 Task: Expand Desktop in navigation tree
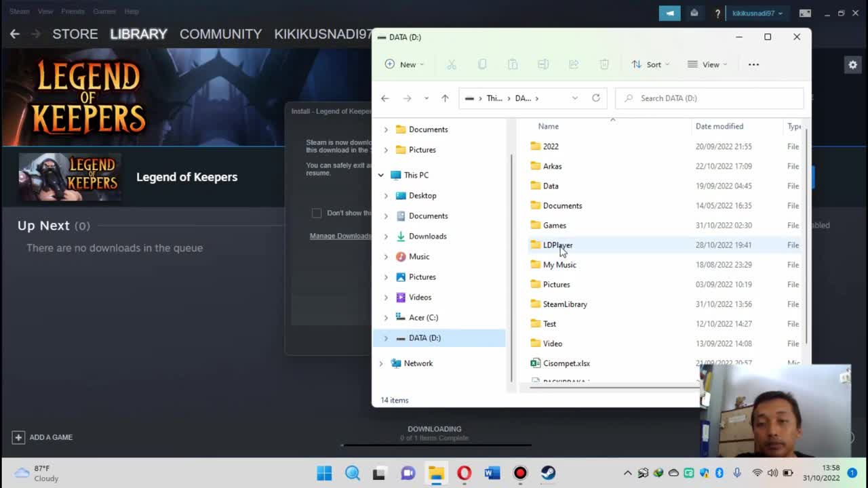[386, 195]
